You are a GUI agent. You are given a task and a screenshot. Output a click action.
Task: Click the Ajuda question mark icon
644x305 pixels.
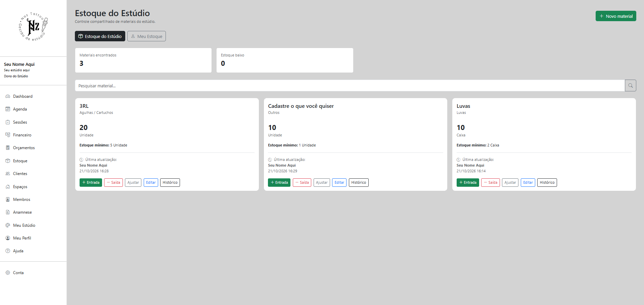tap(8, 251)
